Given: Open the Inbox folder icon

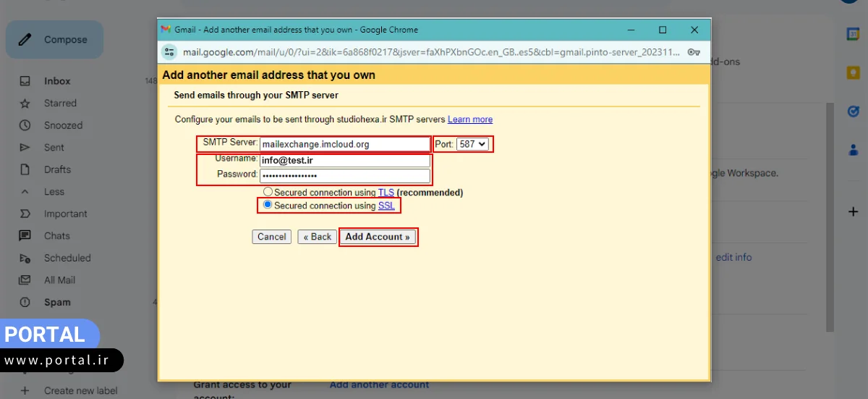Looking at the screenshot, I should tap(25, 81).
